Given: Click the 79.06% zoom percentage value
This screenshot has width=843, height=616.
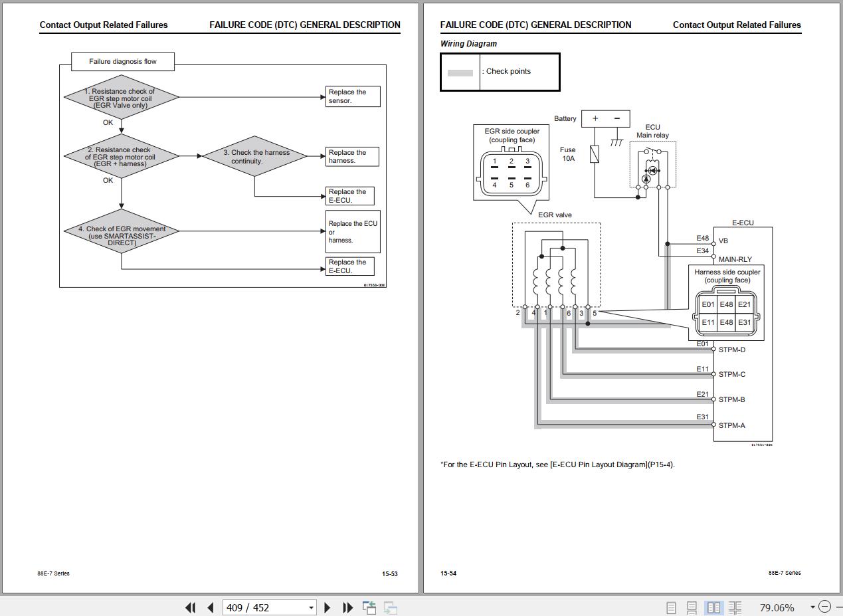Looking at the screenshot, I should point(776,607).
